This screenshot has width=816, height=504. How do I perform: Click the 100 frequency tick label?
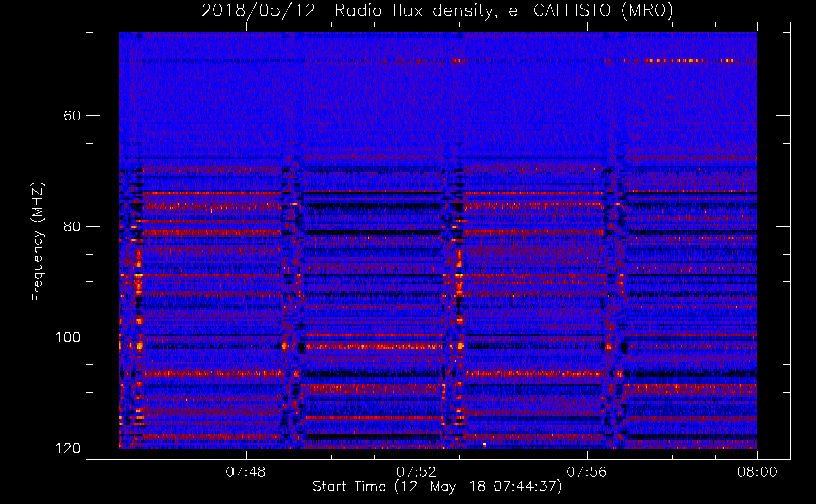68,337
